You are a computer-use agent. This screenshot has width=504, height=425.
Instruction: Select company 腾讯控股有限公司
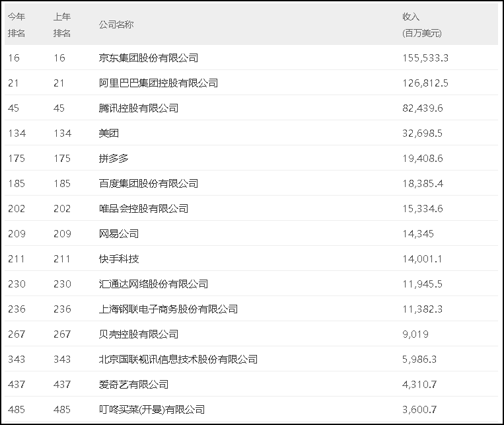click(x=139, y=108)
